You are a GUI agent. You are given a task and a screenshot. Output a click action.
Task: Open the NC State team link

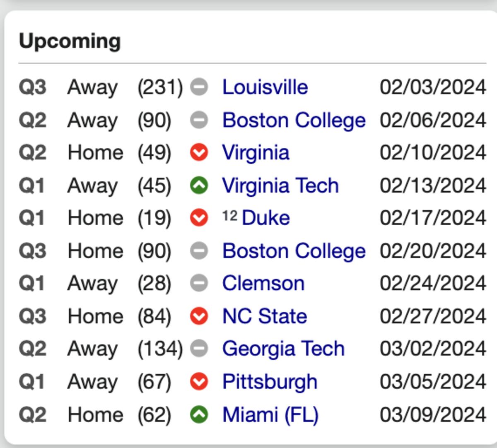click(x=265, y=316)
